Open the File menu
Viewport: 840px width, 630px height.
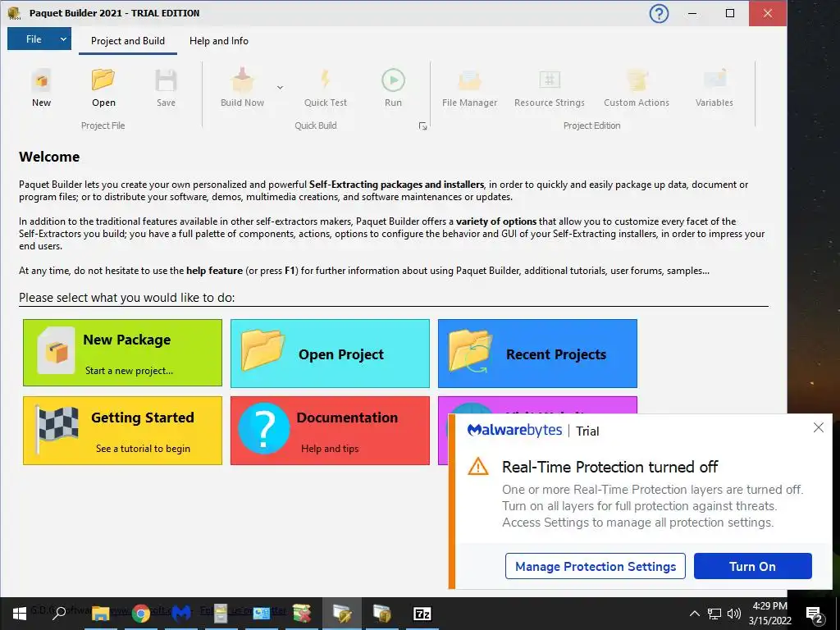33,39
